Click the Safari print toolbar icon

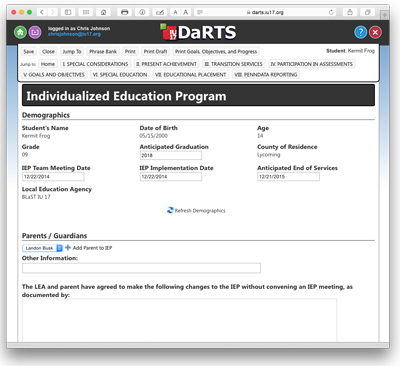click(x=125, y=12)
